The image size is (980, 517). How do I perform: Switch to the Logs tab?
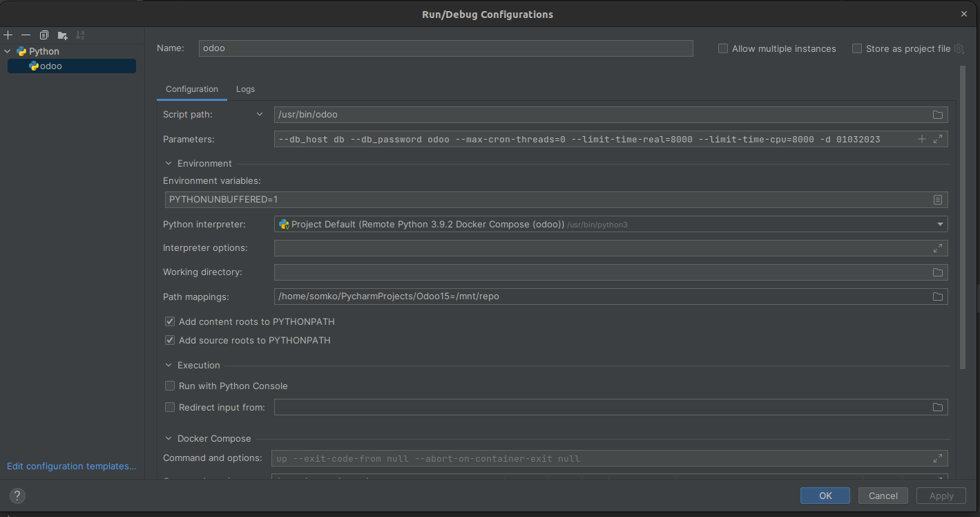245,89
